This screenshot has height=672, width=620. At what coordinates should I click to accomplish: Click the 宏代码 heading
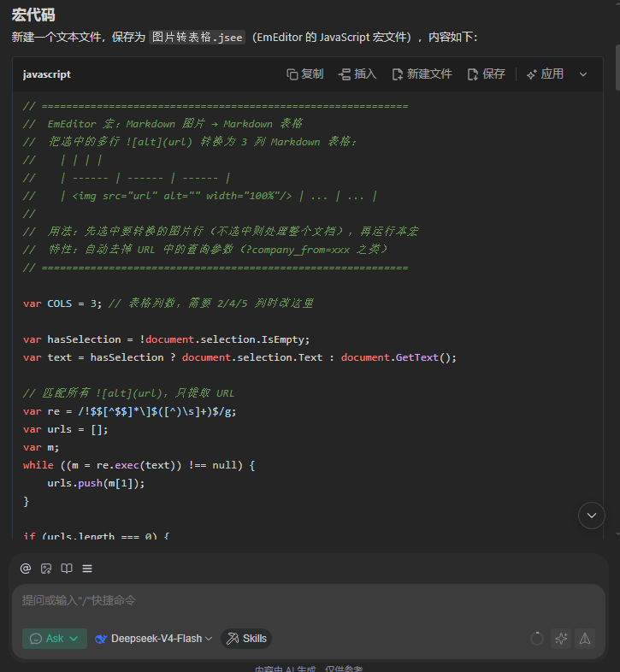pos(33,15)
